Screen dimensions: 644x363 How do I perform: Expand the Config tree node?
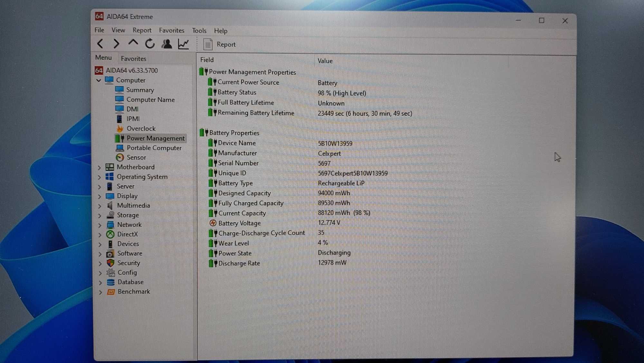click(100, 273)
